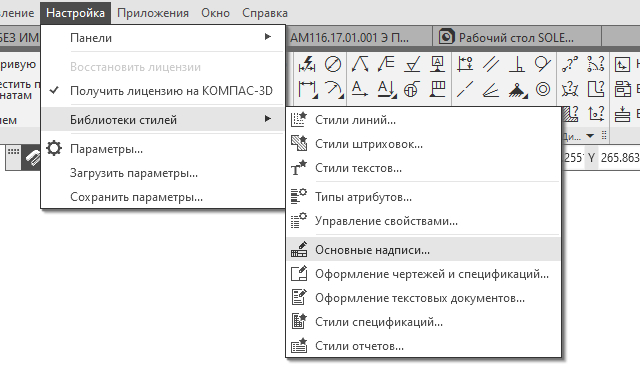640x384 pixels.
Task: Click the Y coordinate field 265.863
Action: [x=620, y=157]
